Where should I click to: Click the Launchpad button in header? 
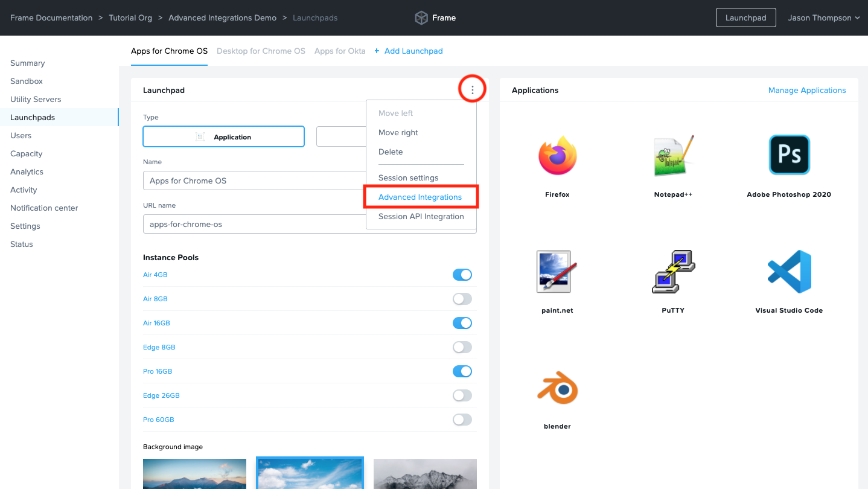[745, 18]
